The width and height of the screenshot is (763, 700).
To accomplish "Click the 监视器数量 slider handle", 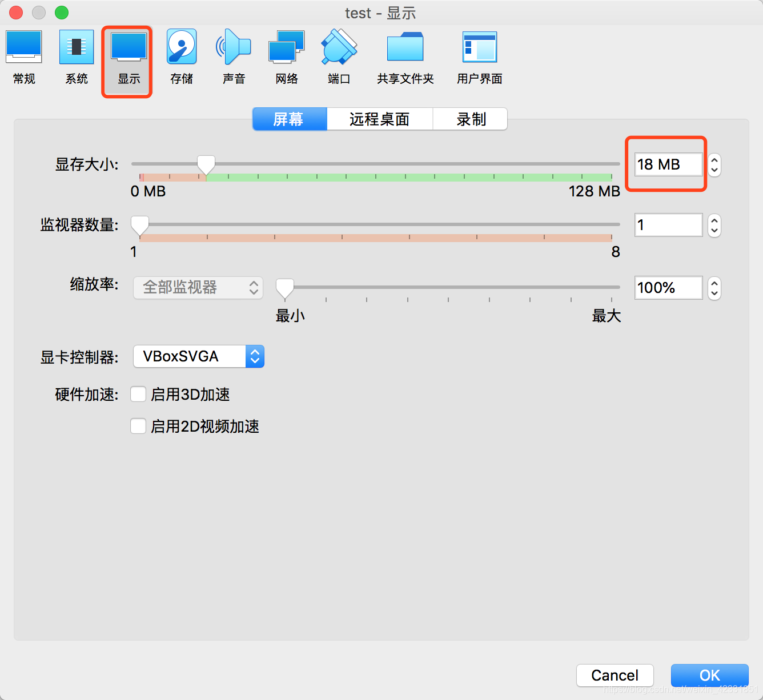I will click(140, 226).
